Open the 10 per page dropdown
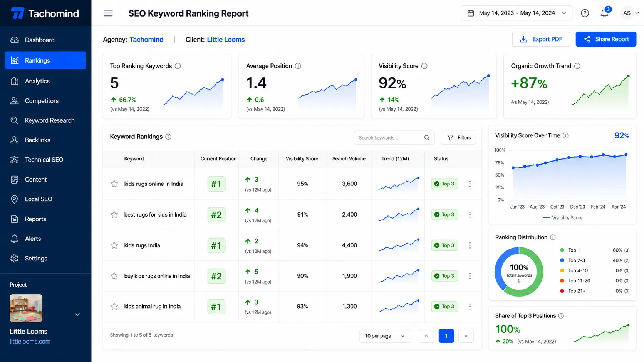Screen dimensions: 644x362 click(x=385, y=336)
